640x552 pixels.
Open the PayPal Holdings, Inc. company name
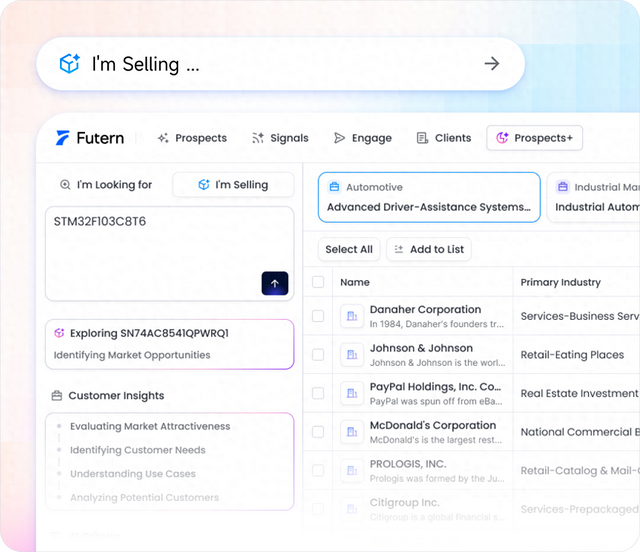(x=435, y=387)
